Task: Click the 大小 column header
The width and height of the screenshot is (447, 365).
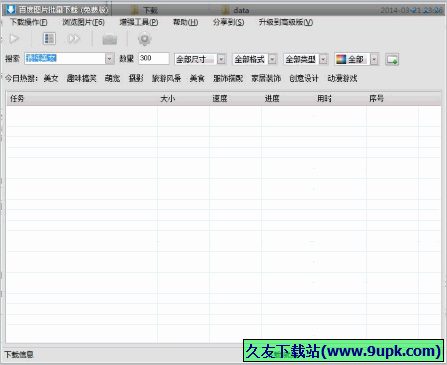Action: click(x=168, y=99)
